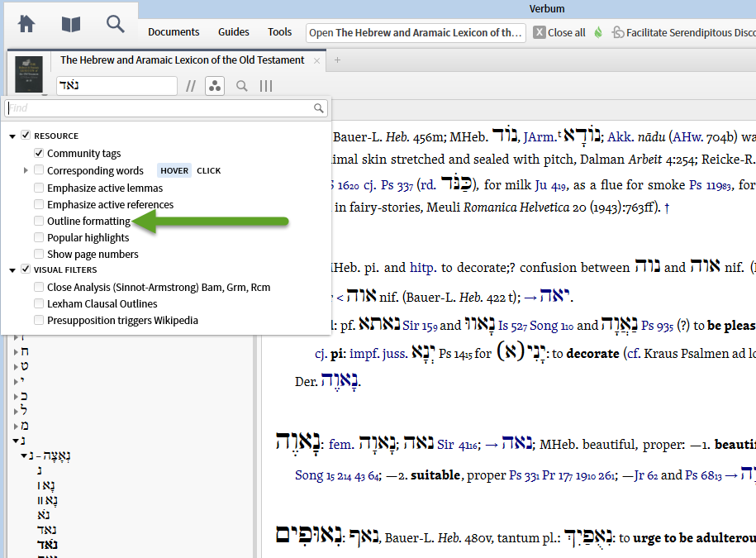Open the Documents menu
Screen dimensions: 756x558
coord(174,32)
